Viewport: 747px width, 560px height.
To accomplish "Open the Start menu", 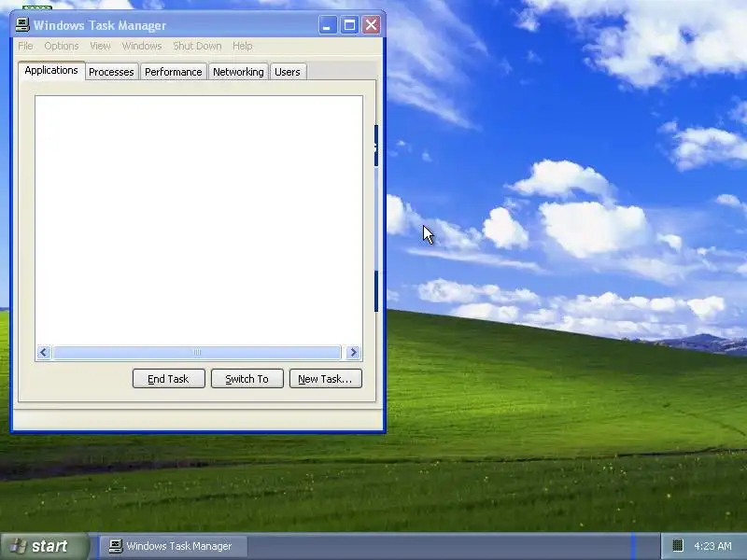I will 45,546.
